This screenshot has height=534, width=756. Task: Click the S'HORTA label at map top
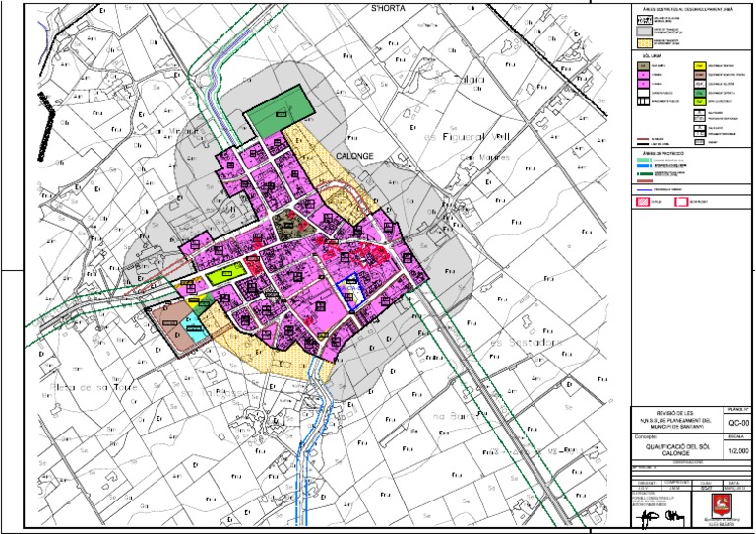click(x=388, y=8)
